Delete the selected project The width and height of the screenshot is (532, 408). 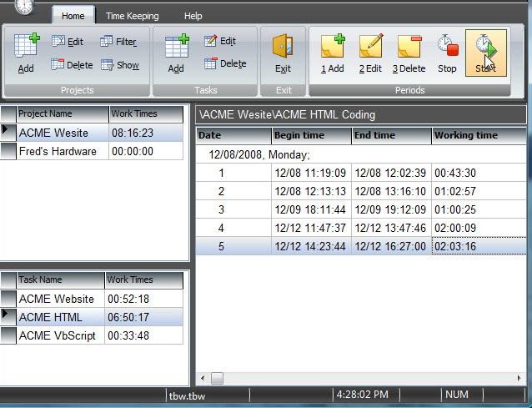72,64
